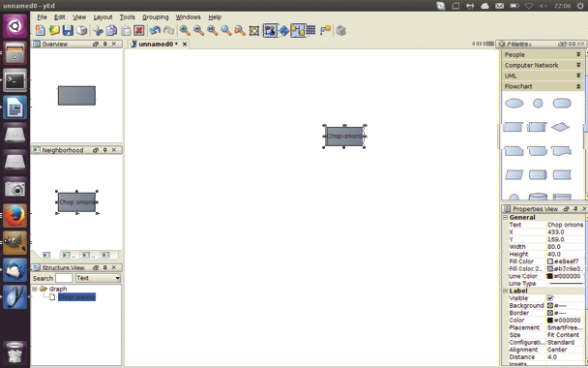
Task: Open the Windows menu
Action: click(x=188, y=16)
